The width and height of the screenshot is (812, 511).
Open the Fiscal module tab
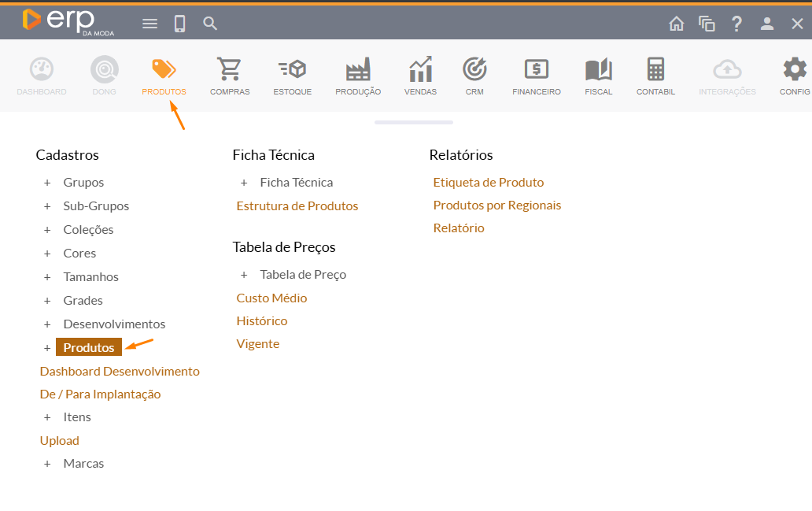pyautogui.click(x=599, y=76)
